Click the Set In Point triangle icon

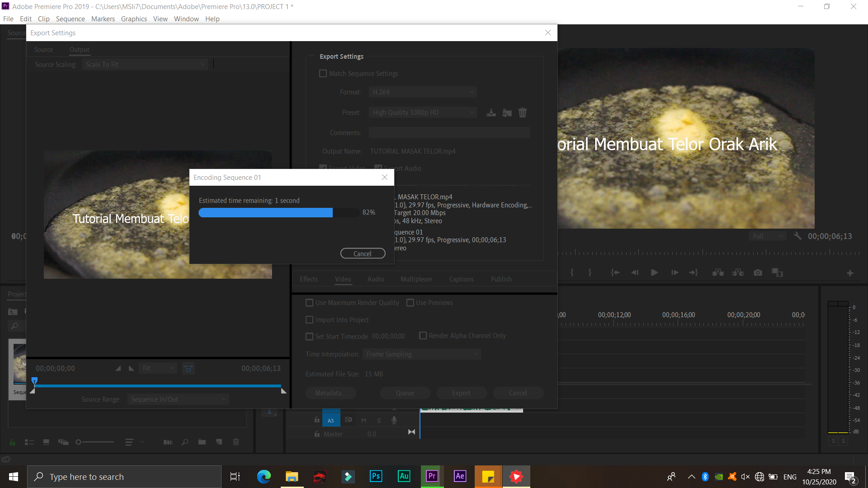[x=118, y=368]
